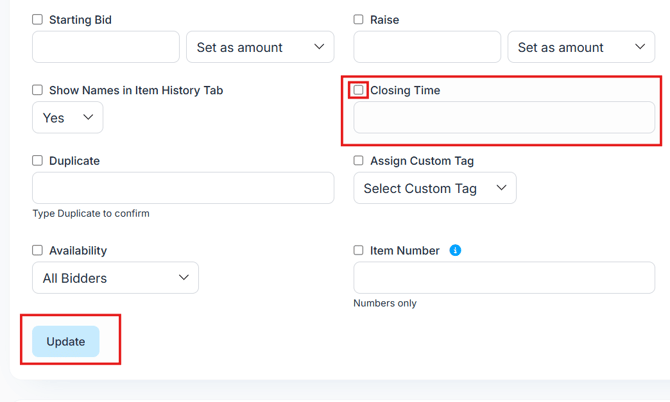
Task: Click into the Closing Time field
Action: 504,117
